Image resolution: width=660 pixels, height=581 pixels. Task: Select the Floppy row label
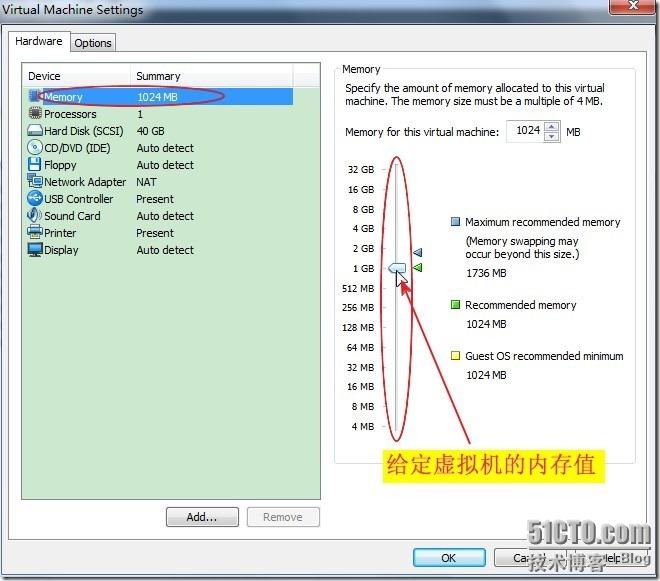pos(60,165)
